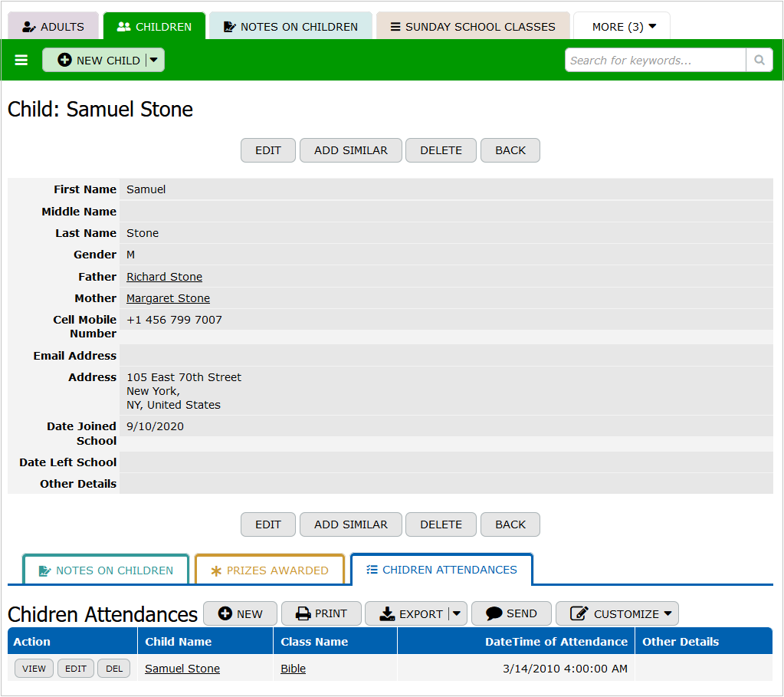The height and width of the screenshot is (697, 784).
Task: Select the Prizes Awarded sub-tab
Action: (269, 570)
